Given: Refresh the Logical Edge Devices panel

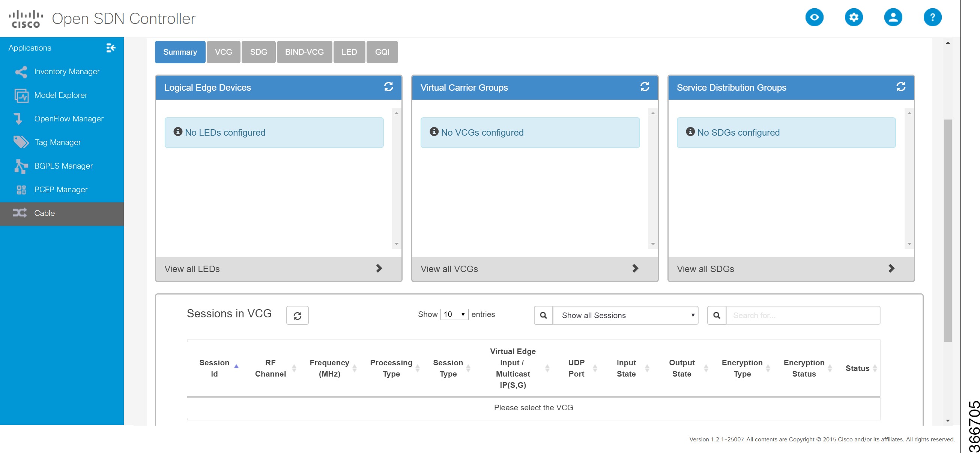Looking at the screenshot, I should (x=388, y=87).
